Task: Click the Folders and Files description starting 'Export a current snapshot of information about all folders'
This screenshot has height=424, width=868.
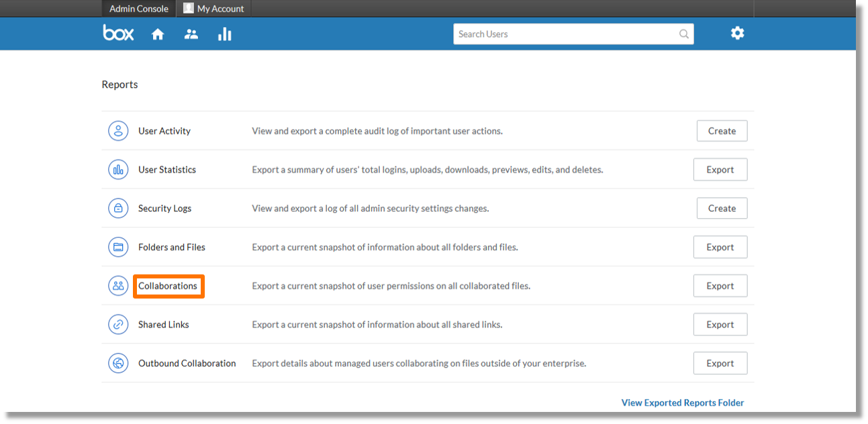Action: [385, 247]
